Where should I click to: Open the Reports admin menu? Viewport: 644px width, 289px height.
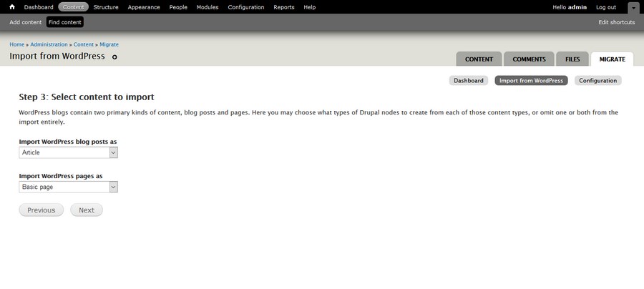tap(284, 7)
